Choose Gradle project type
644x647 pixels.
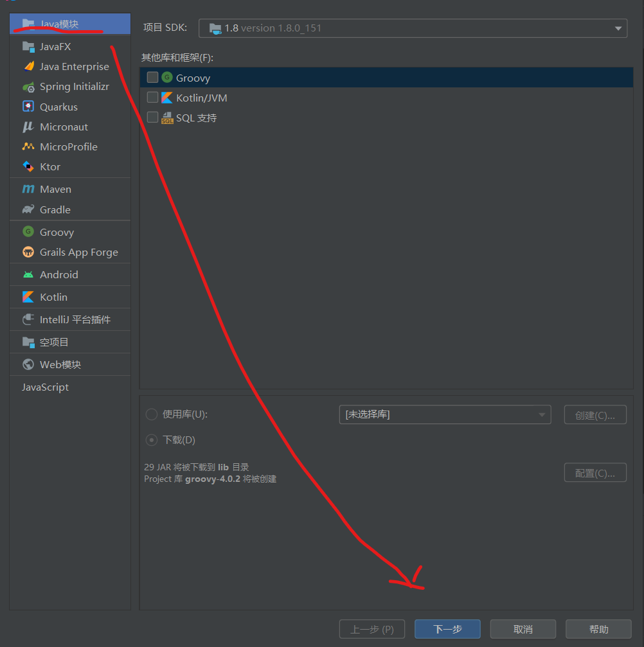click(70, 209)
